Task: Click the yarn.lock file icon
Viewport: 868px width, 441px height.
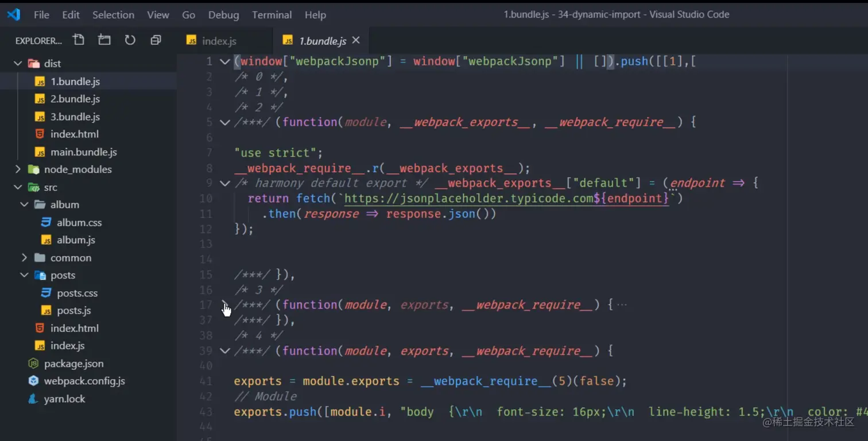Action: 34,399
